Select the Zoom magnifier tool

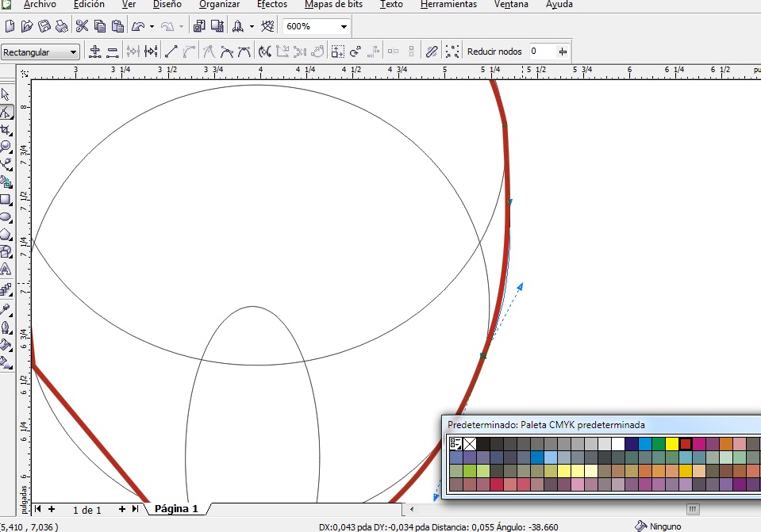6,147
